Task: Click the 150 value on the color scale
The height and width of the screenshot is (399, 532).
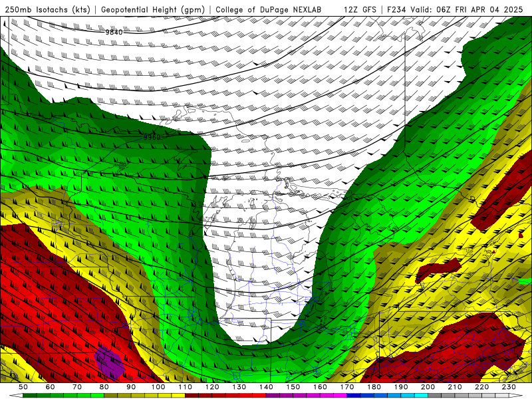Action: [x=293, y=387]
